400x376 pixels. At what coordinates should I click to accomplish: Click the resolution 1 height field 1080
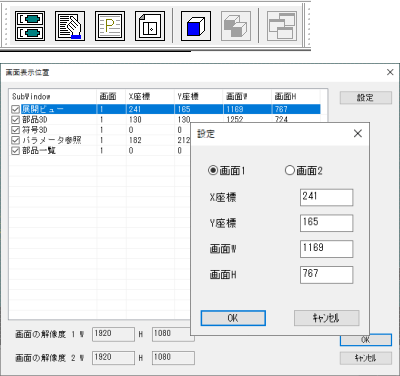click(173, 334)
